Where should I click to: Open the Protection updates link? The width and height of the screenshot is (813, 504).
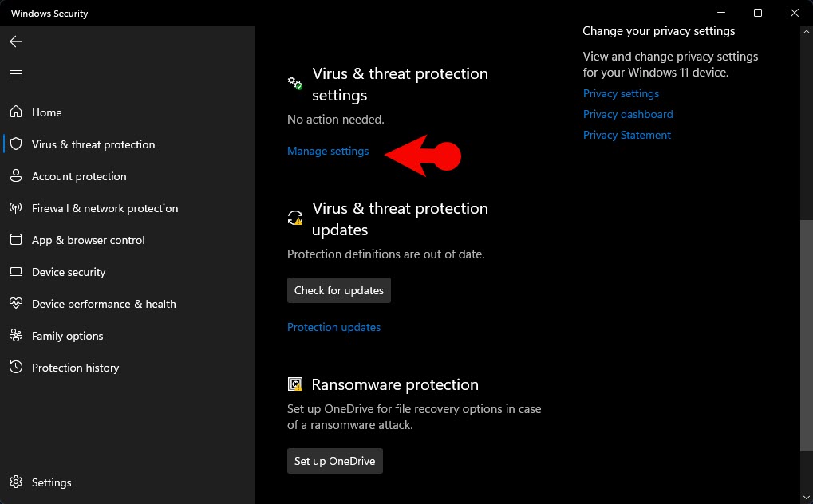click(x=333, y=327)
